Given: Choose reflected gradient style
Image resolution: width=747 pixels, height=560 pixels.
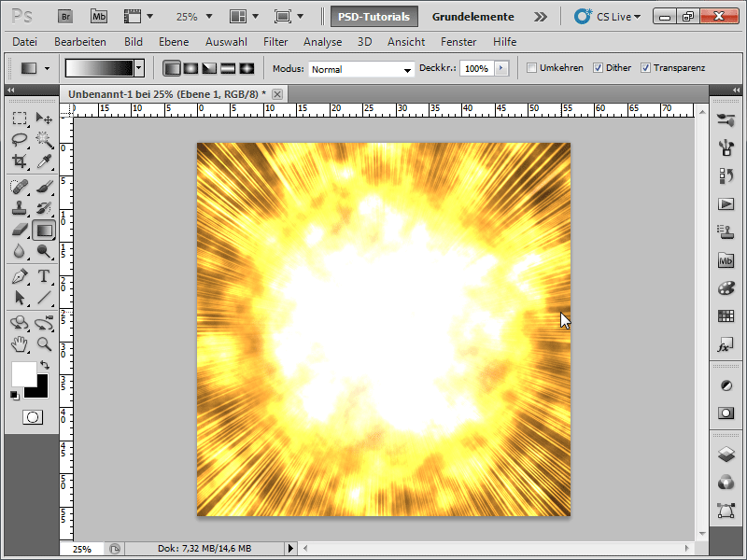Looking at the screenshot, I should pos(228,68).
